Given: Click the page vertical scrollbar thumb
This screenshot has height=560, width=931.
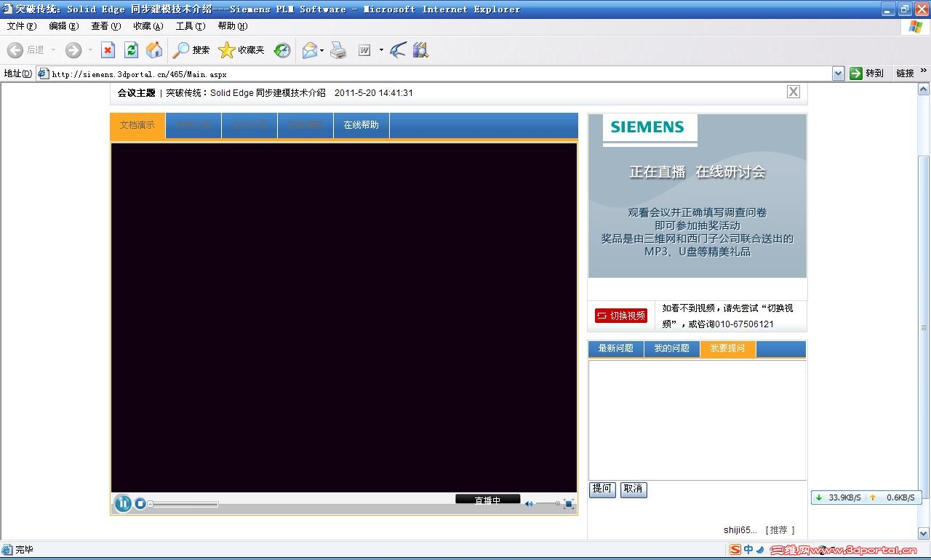Looking at the screenshot, I should tap(924, 327).
